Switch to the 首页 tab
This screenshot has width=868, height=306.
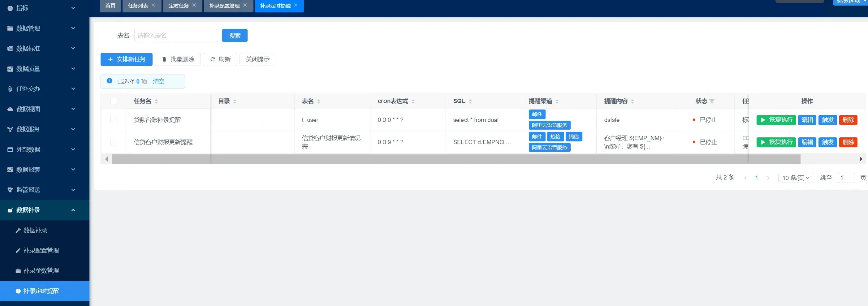click(x=110, y=6)
